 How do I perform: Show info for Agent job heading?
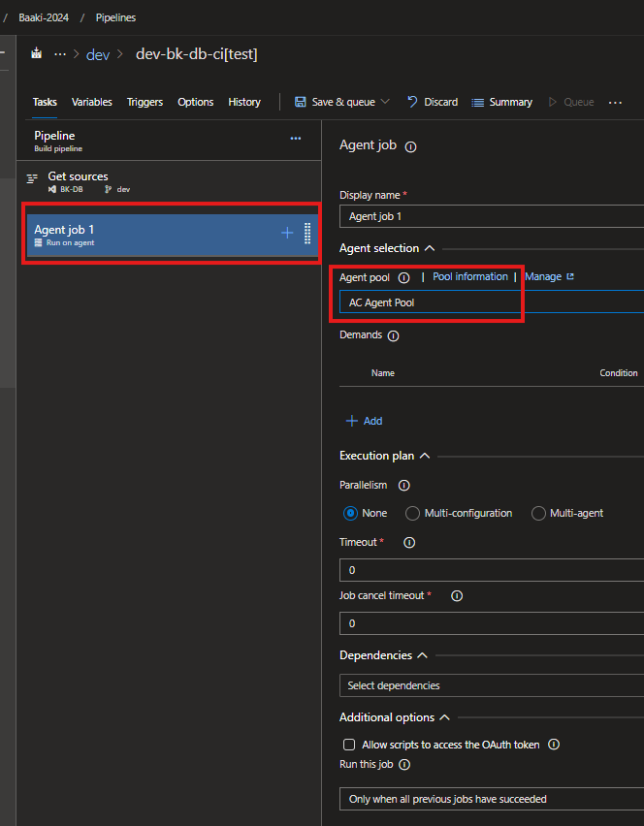coord(410,147)
